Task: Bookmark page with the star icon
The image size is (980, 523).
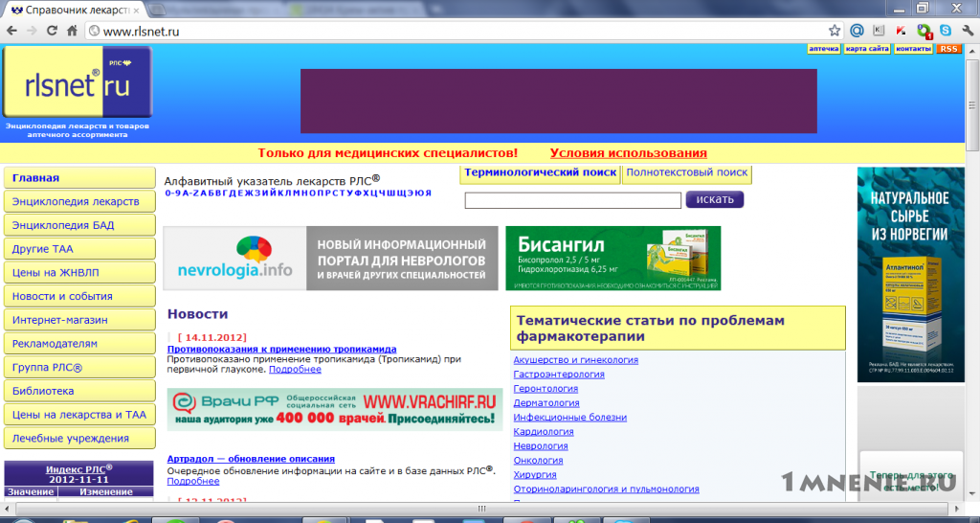Action: (x=835, y=30)
